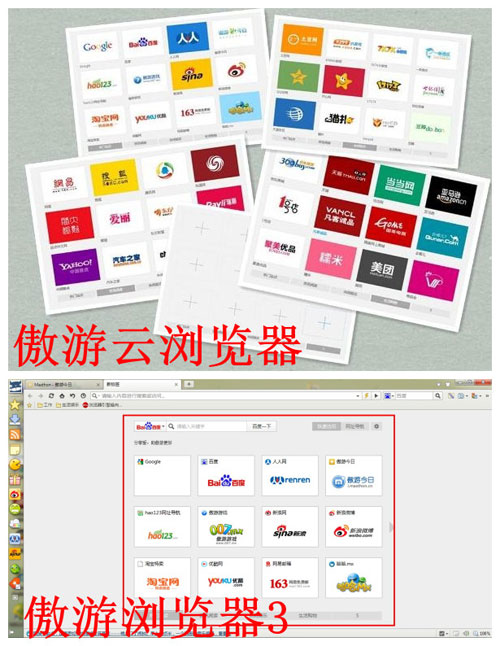The image size is (500, 646).
Task: Open the 工作 bookmarks folder
Action: (45, 405)
